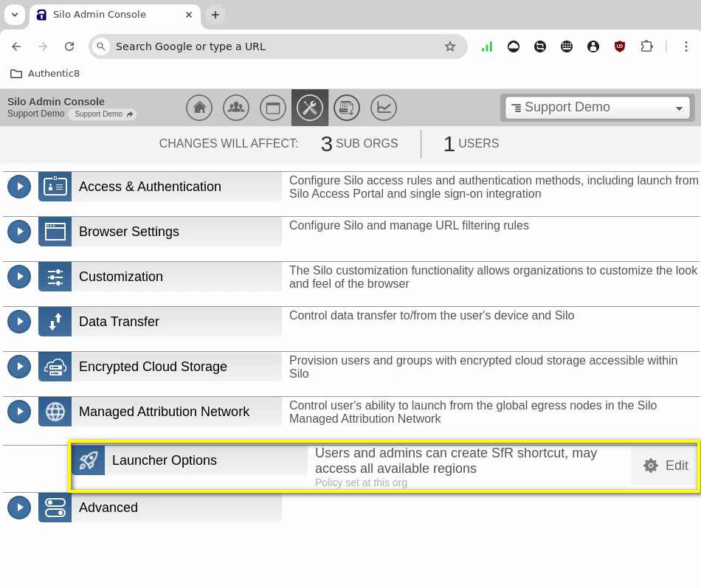
Task: Click the globe-shaped extension icon in toolbar
Action: (567, 46)
